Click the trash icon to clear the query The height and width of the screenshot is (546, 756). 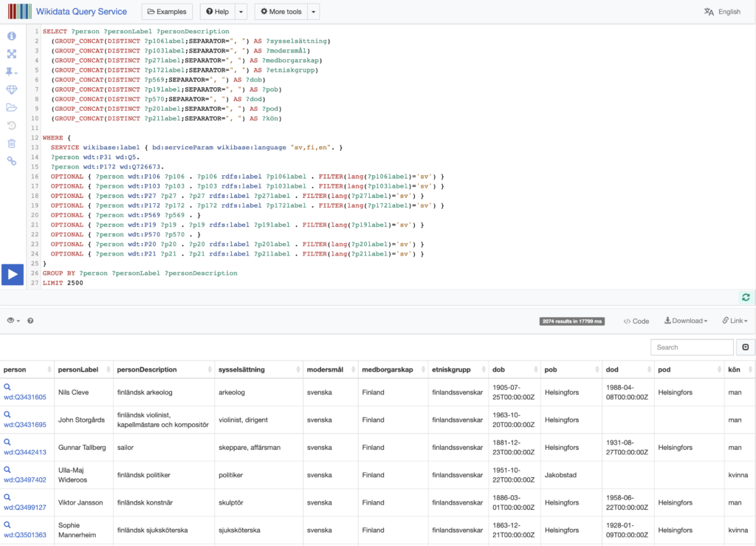(12, 143)
